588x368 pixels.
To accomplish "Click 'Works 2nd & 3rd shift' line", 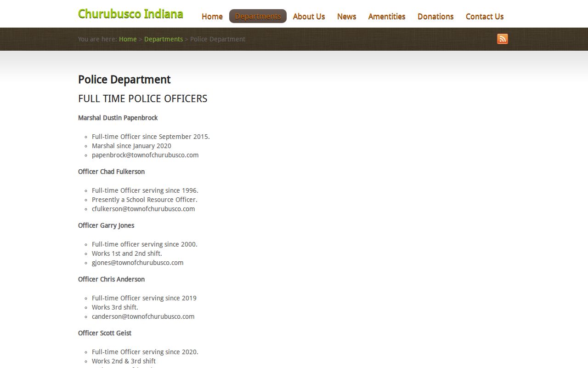I will pos(124,361).
